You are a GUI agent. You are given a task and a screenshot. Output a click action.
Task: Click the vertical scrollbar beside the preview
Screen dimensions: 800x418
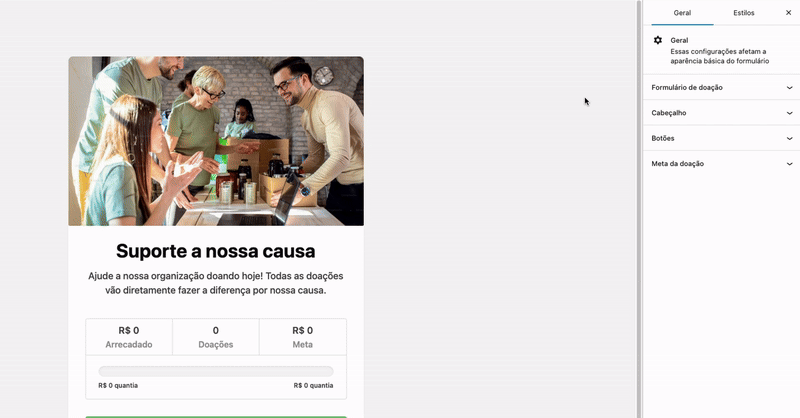click(639, 209)
